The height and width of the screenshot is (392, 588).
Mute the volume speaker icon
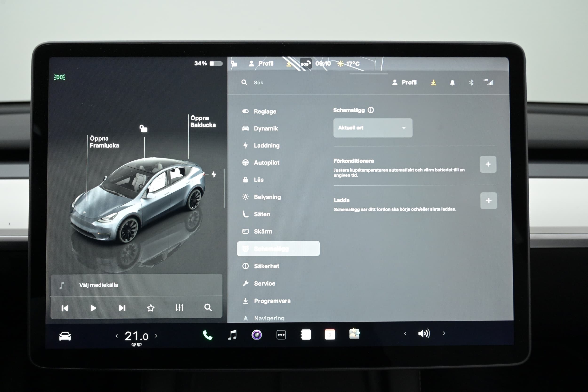pyautogui.click(x=424, y=333)
